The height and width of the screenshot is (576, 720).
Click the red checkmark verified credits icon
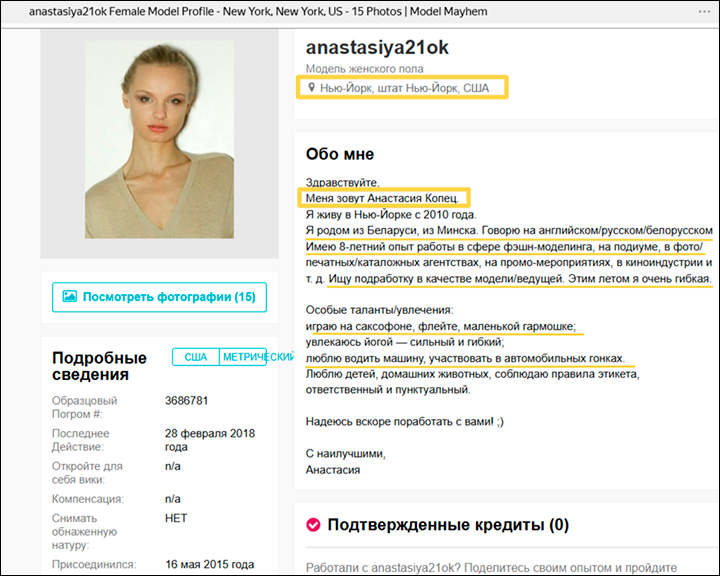[313, 524]
